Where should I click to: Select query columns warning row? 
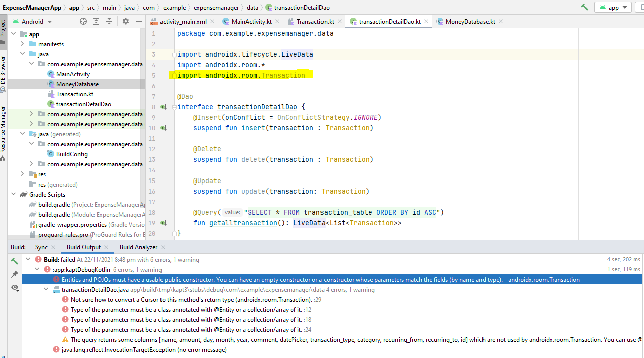333,340
